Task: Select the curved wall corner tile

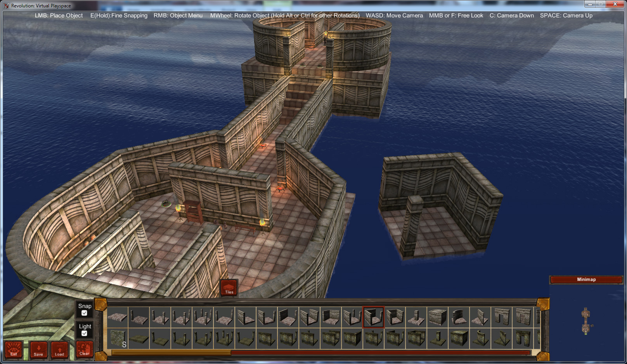Action: [459, 317]
